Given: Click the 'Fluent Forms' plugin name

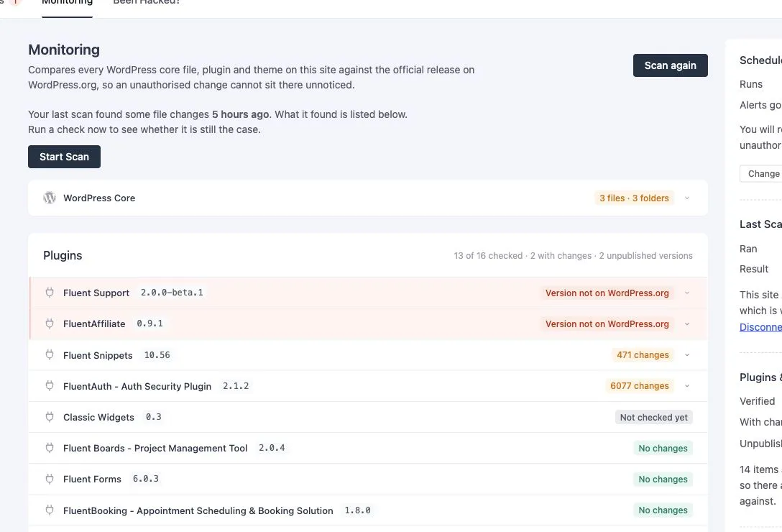Looking at the screenshot, I should coord(92,479).
